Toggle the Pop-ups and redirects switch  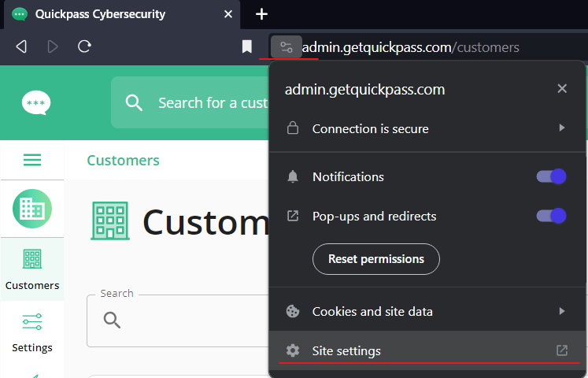point(551,216)
